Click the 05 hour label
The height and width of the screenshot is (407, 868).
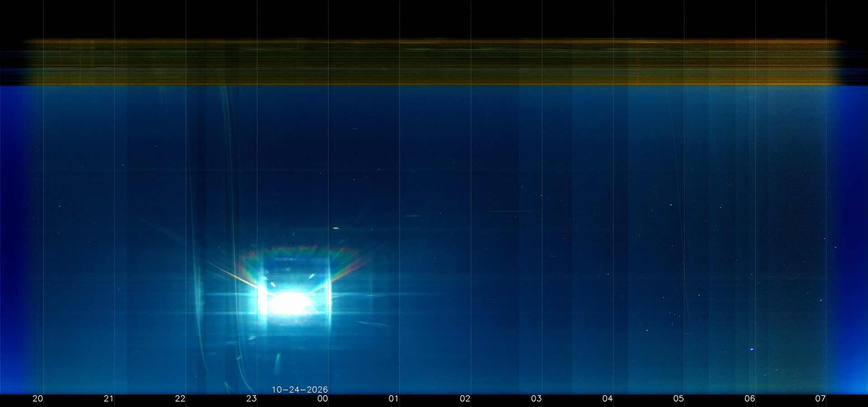(x=679, y=399)
